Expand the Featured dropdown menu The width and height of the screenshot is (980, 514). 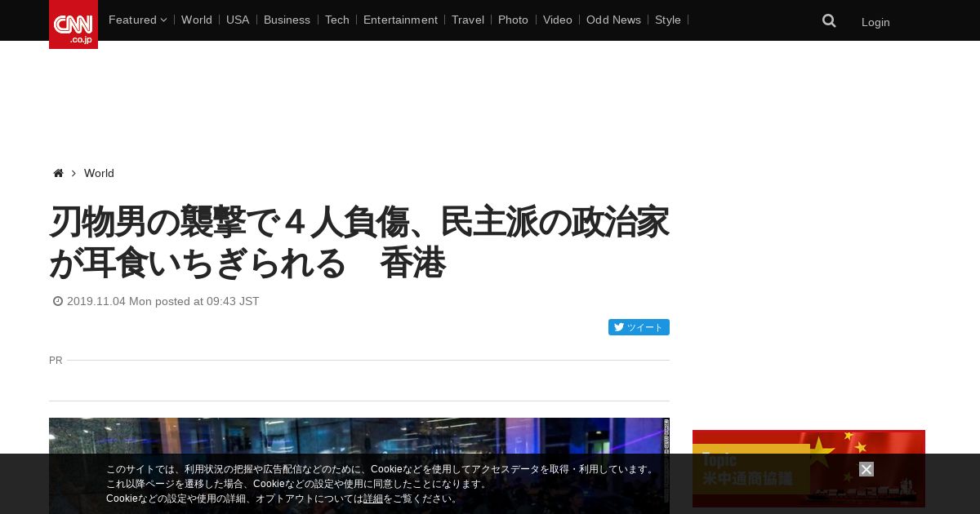[x=137, y=20]
